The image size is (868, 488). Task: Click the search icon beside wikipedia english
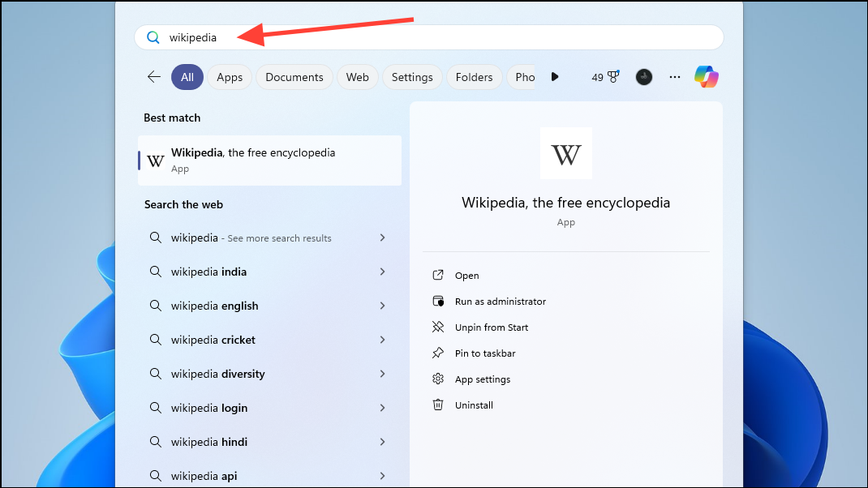(x=156, y=306)
